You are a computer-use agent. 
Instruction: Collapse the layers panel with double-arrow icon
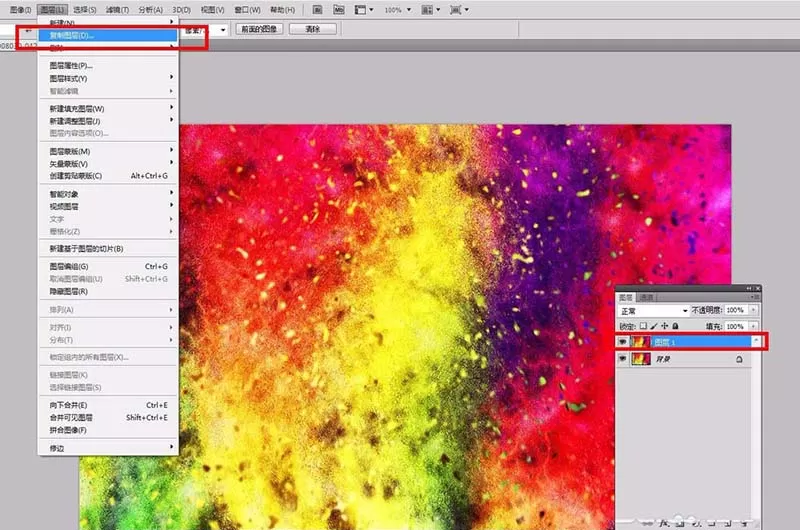(x=749, y=289)
